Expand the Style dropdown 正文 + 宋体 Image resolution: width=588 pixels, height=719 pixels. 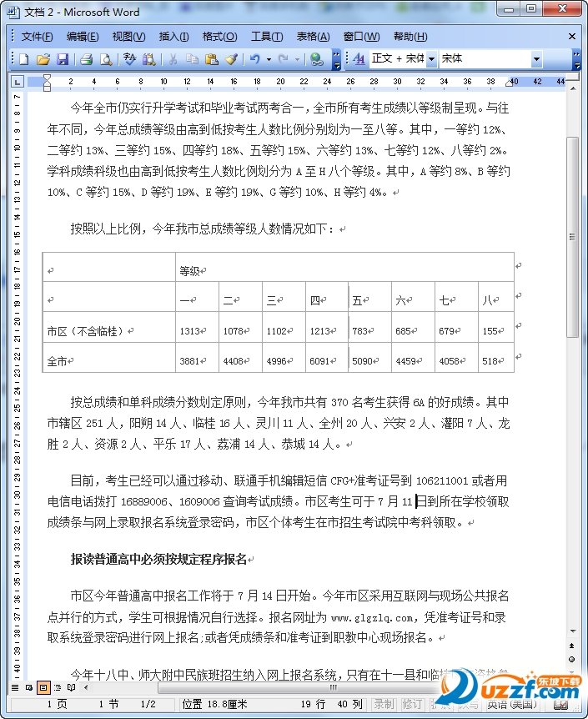(x=431, y=59)
